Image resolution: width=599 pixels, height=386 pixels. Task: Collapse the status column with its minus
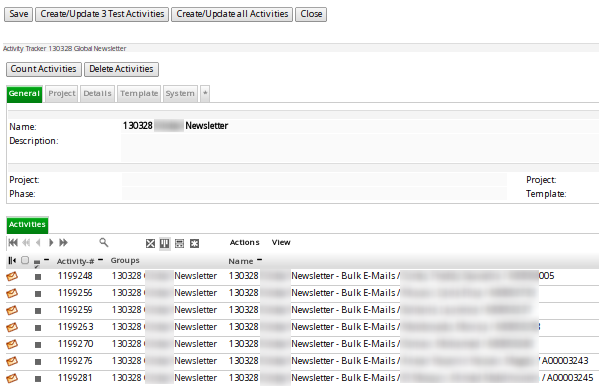coord(47,259)
